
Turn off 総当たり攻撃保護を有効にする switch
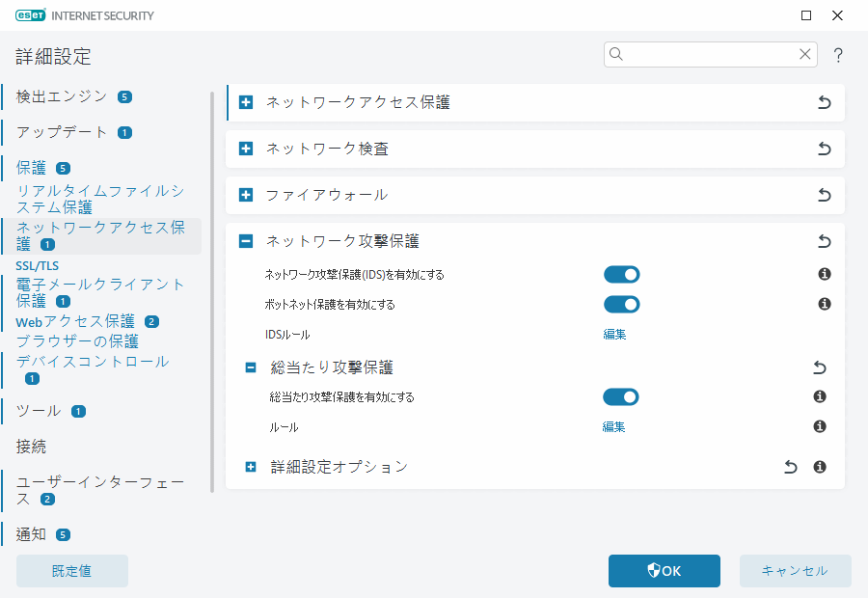tap(621, 397)
